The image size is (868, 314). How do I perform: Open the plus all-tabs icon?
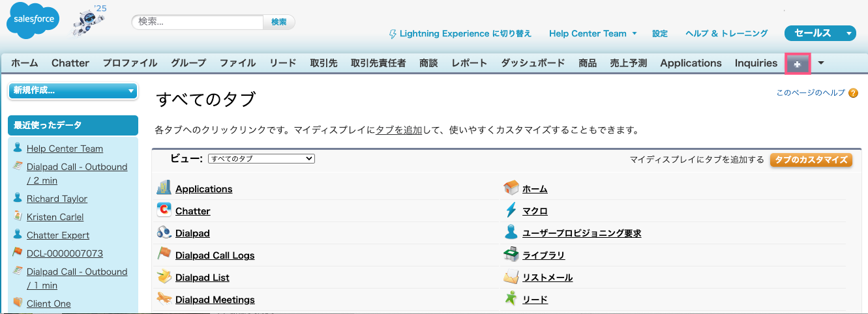click(x=798, y=63)
